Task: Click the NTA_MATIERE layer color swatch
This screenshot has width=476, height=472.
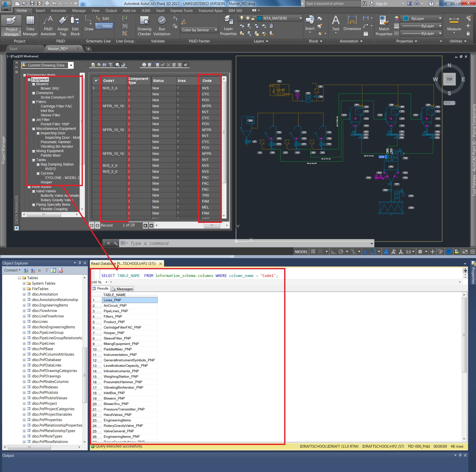Action: click(x=260, y=18)
